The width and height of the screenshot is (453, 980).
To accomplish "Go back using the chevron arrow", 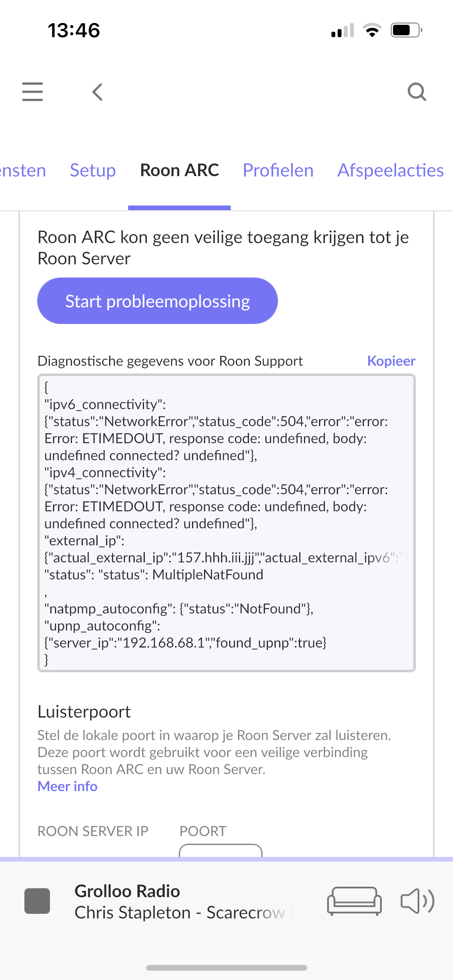I will (98, 92).
